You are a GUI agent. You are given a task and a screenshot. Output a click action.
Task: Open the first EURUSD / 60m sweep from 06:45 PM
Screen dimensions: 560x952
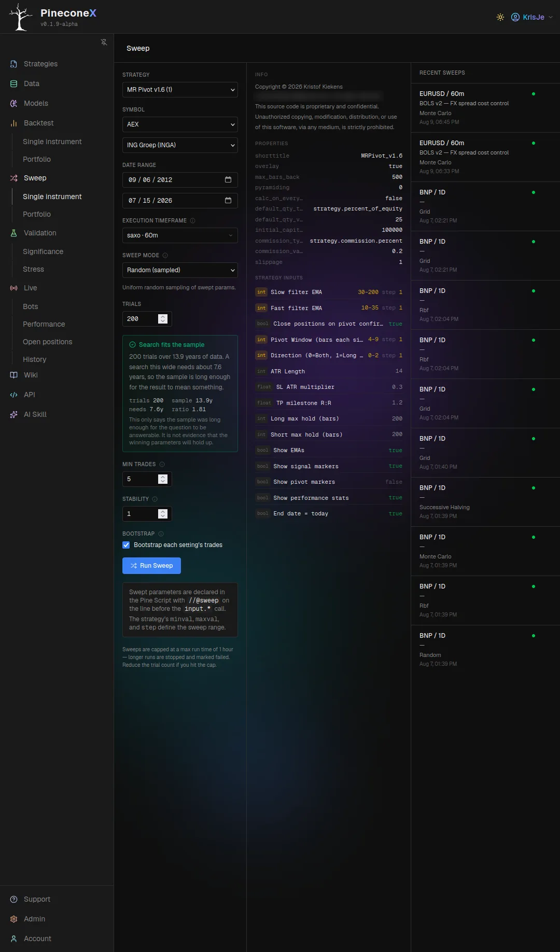pos(485,108)
